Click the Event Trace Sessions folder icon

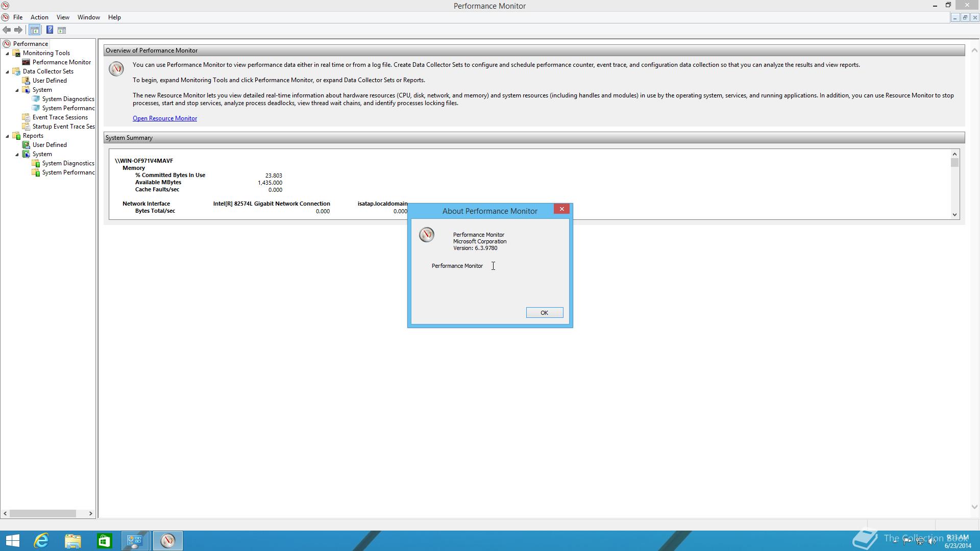tap(26, 117)
